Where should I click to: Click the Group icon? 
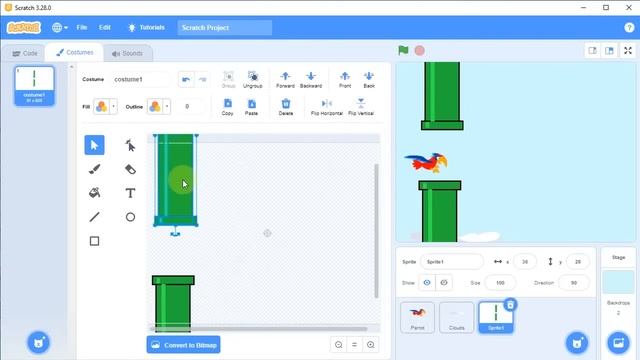tap(229, 80)
